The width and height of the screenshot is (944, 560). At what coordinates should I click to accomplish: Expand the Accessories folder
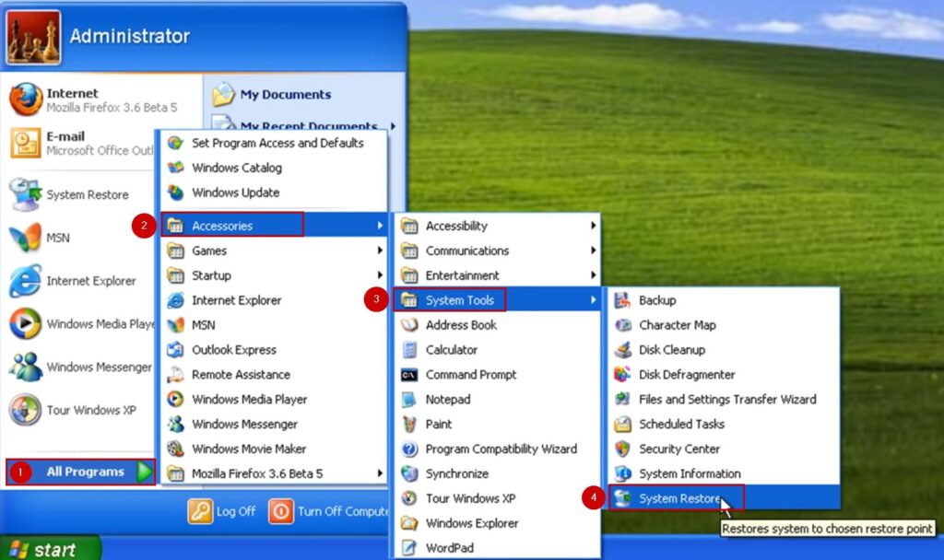click(x=274, y=226)
